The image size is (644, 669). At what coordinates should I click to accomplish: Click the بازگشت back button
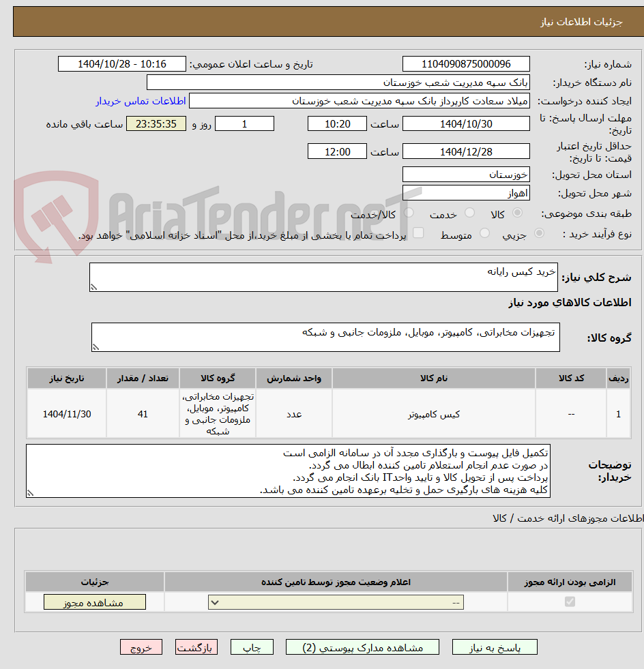(196, 647)
